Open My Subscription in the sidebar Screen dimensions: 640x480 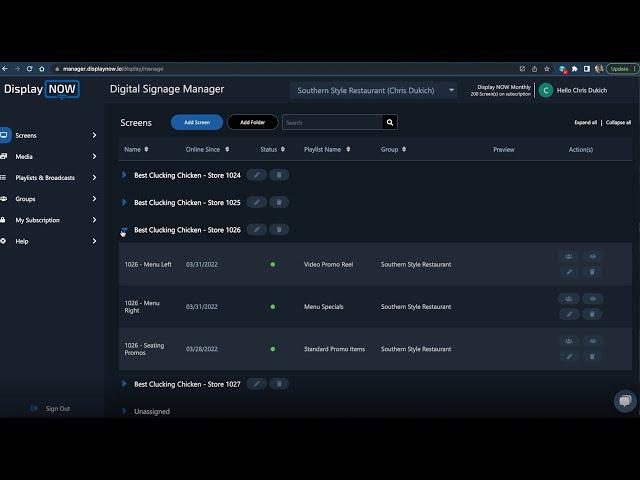click(49, 220)
